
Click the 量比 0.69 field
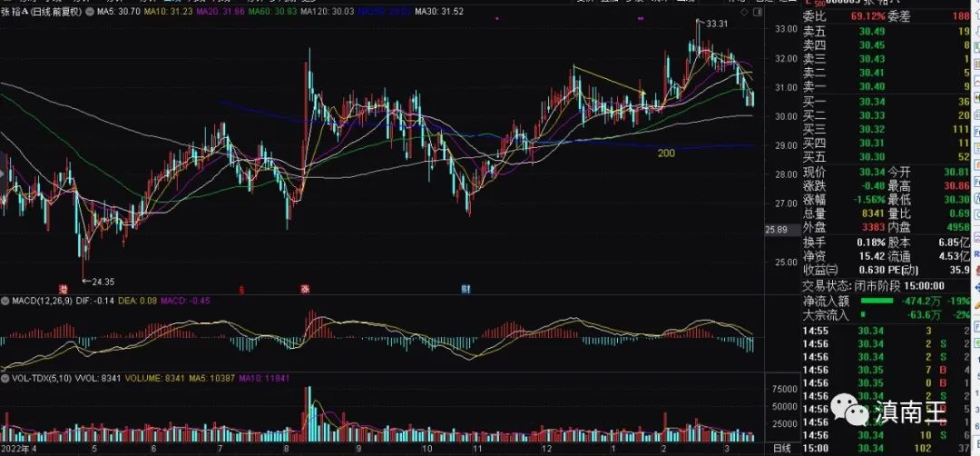[930, 213]
